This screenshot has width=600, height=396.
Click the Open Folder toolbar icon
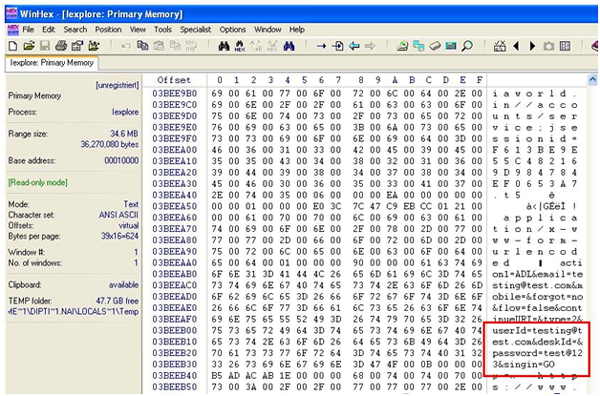click(x=94, y=46)
